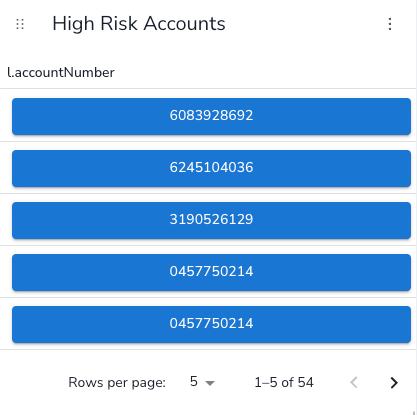This screenshot has height=415, width=417.
Task: Sort by the l.accountNumber column header
Action: [61, 72]
